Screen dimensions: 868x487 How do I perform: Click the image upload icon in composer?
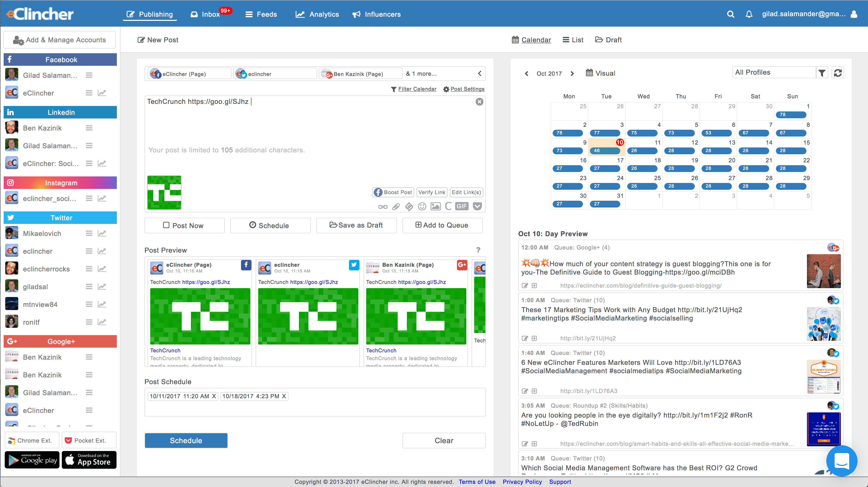435,206
